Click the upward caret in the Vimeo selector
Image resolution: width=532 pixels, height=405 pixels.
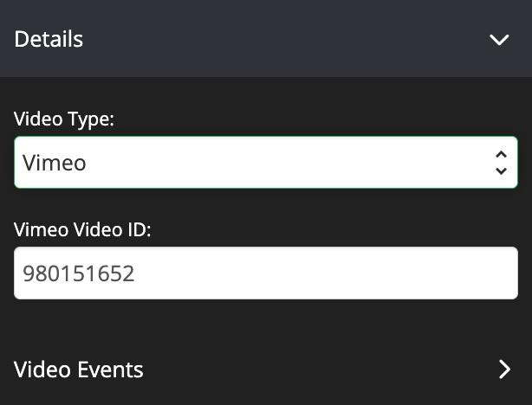pyautogui.click(x=501, y=155)
